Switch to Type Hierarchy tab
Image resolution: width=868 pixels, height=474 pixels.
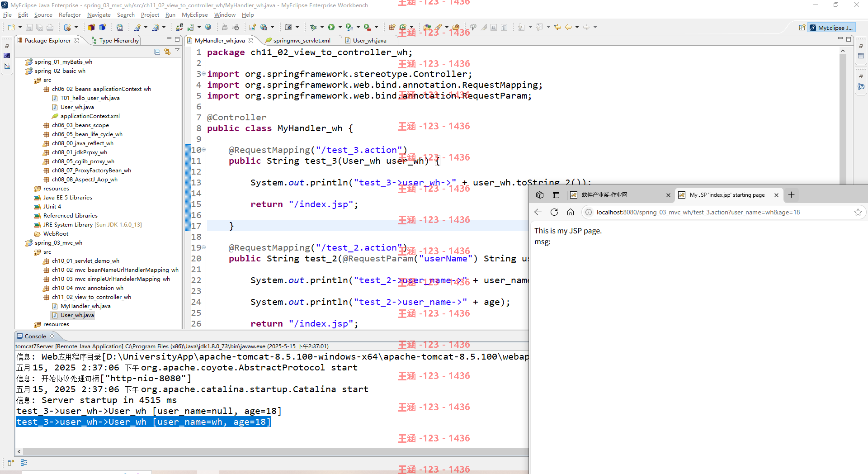(115, 40)
